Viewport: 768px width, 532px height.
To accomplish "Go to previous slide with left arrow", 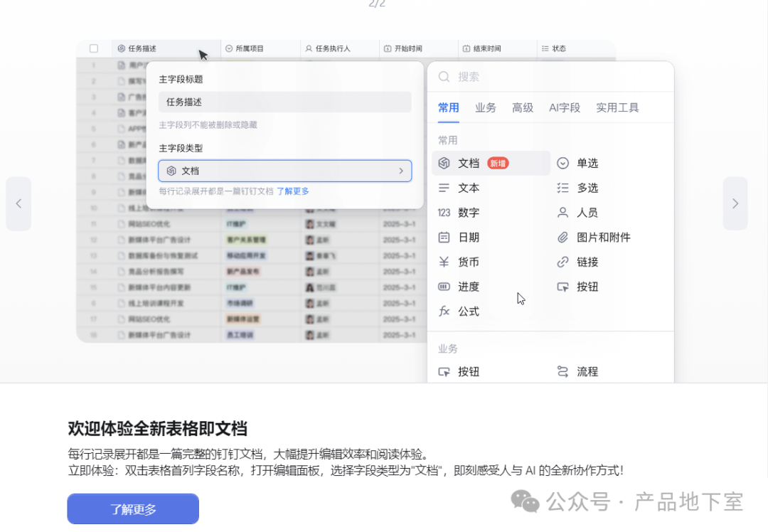I will (x=18, y=203).
